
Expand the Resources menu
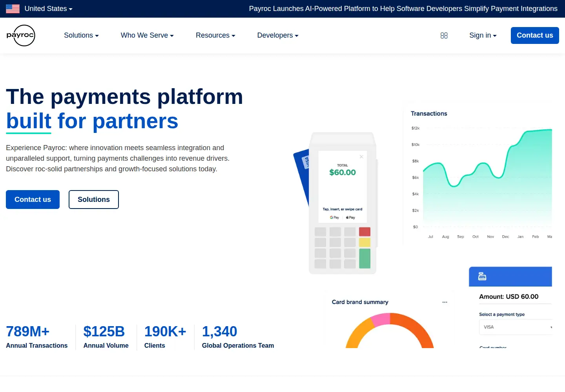click(215, 35)
